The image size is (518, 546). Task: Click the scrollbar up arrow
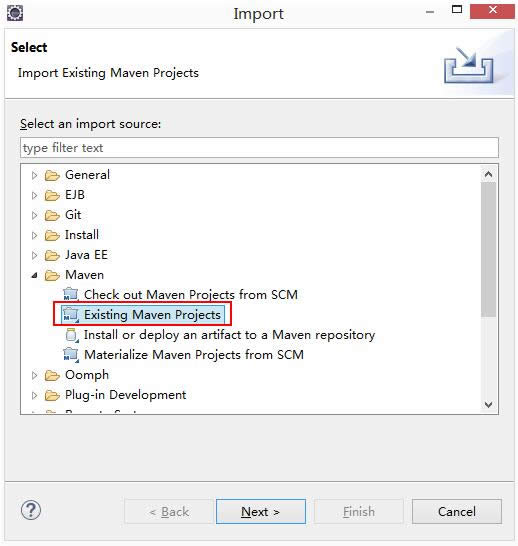tap(488, 174)
